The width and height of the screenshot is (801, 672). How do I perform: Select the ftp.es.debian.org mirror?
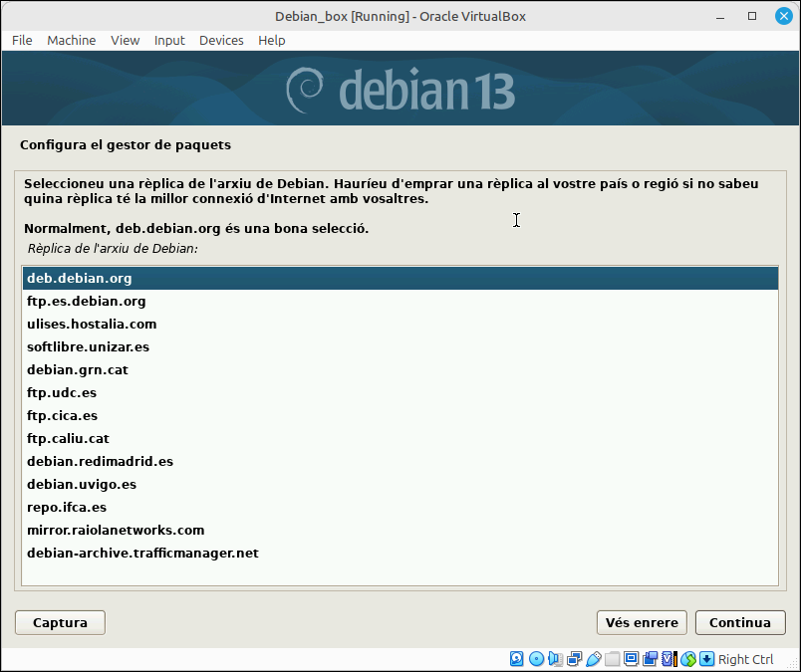[x=400, y=302]
